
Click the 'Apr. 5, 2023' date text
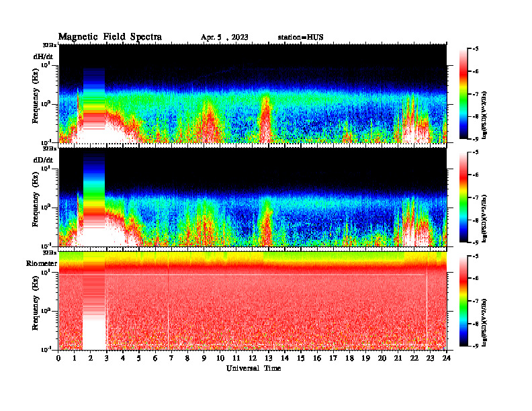click(224, 38)
